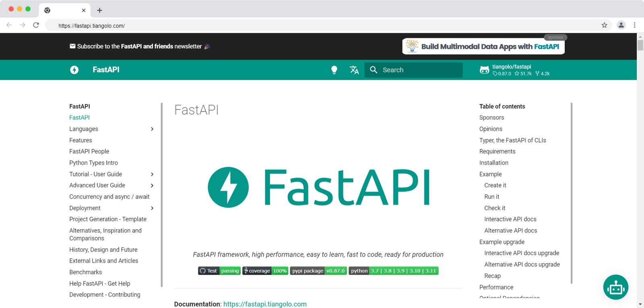Viewport: 644px width, 308px height.
Task: Open the language translation selector icon
Action: point(354,70)
